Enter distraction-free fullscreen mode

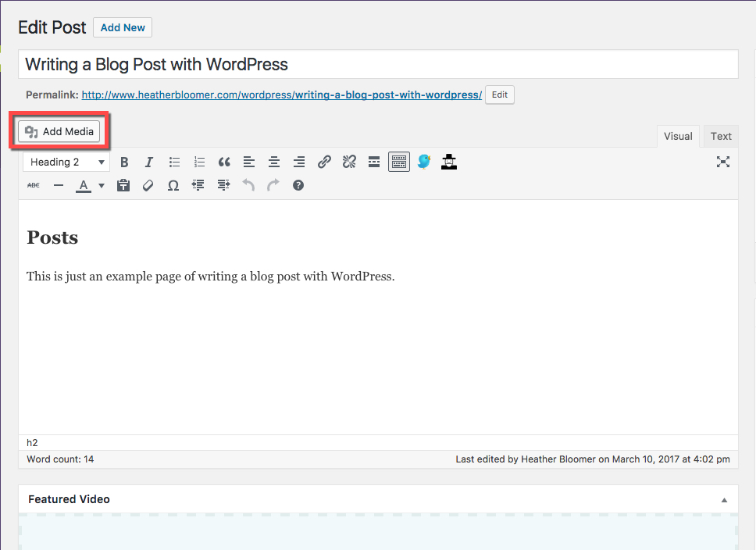(722, 162)
